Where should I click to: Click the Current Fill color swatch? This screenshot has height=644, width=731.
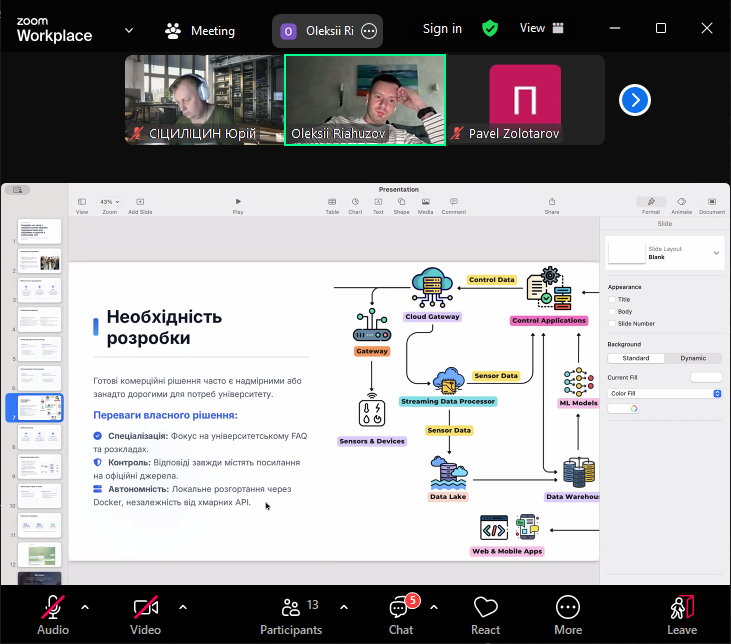(705, 377)
